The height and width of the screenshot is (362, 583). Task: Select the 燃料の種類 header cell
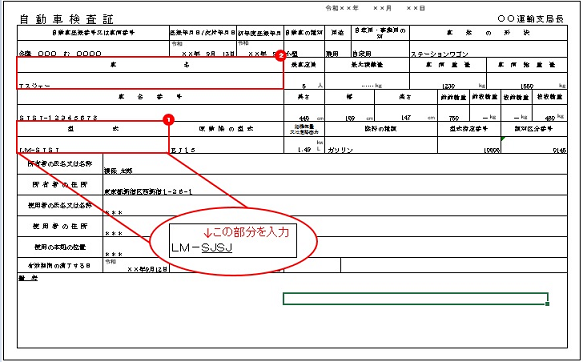381,129
